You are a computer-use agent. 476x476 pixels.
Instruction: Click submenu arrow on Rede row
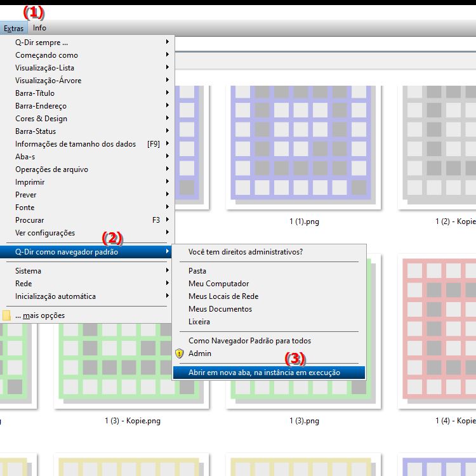click(168, 283)
